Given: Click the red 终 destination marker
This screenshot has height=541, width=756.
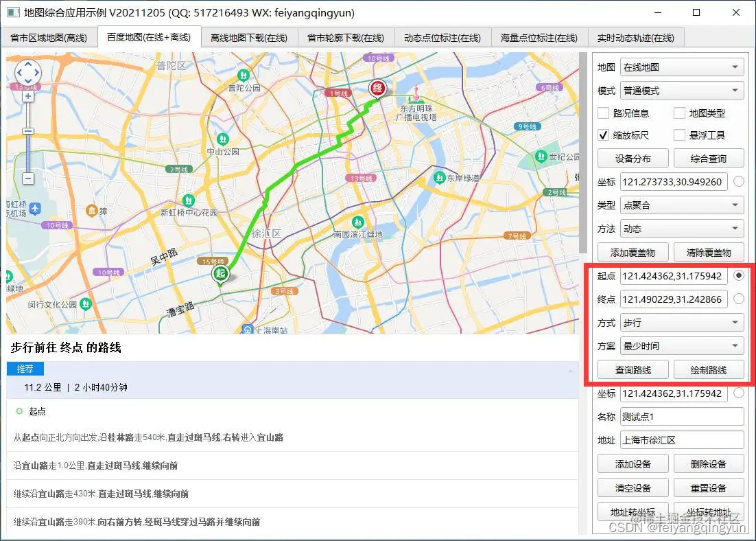Looking at the screenshot, I should click(x=377, y=89).
